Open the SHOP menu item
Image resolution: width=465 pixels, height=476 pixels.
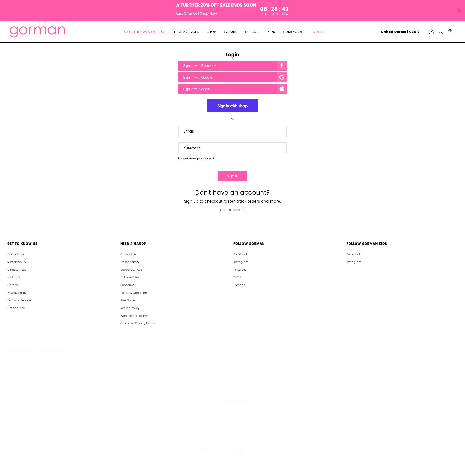tap(211, 32)
